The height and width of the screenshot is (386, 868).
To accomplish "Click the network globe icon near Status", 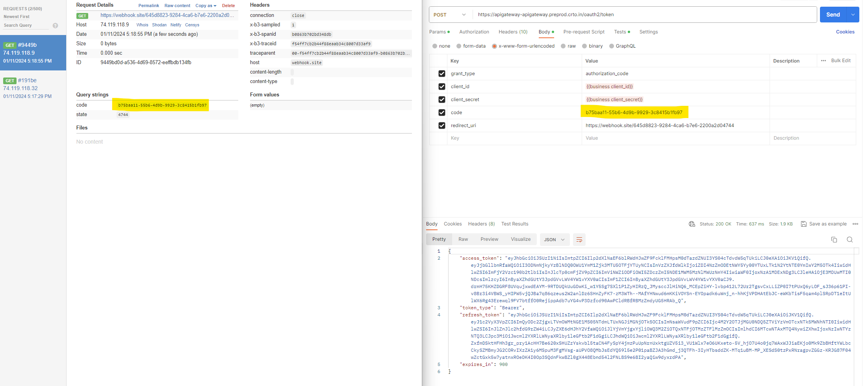I will coord(692,224).
